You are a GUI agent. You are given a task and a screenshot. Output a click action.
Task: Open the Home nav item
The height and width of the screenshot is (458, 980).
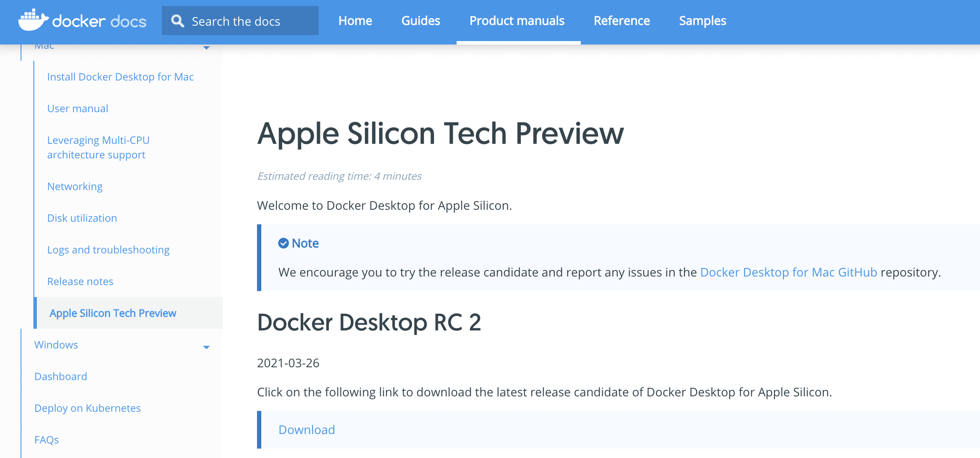[x=355, y=21]
